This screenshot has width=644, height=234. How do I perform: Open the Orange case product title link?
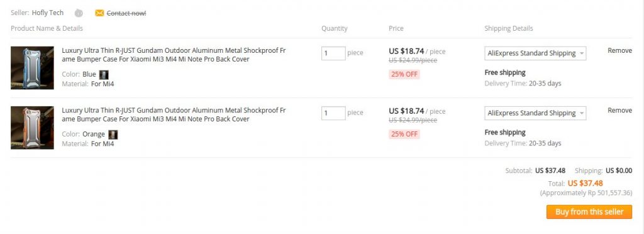[x=174, y=115]
